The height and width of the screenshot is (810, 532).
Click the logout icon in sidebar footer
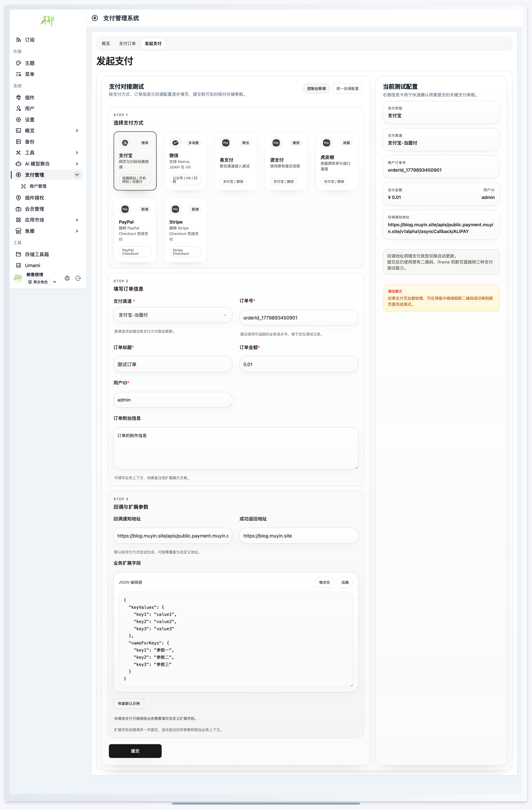(x=78, y=278)
